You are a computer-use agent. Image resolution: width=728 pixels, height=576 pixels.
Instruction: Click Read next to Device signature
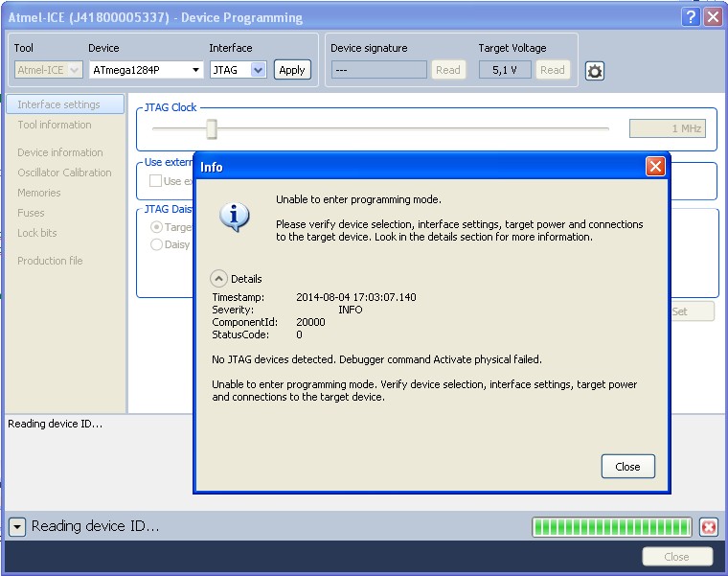coord(448,70)
